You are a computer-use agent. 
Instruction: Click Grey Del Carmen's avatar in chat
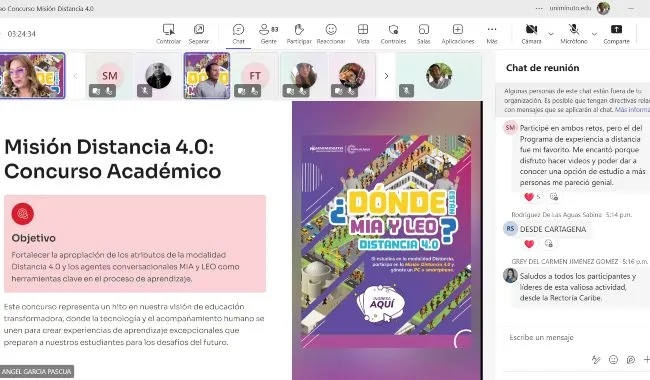pos(510,275)
